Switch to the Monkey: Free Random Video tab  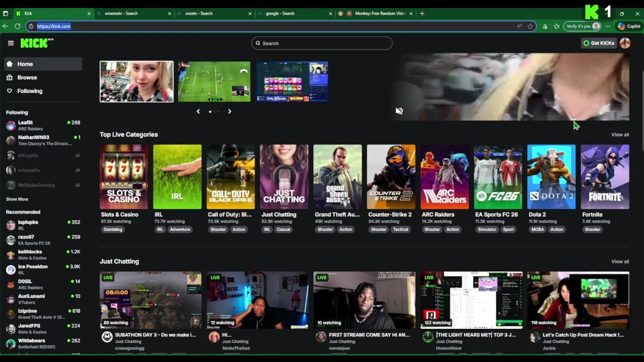tap(375, 14)
